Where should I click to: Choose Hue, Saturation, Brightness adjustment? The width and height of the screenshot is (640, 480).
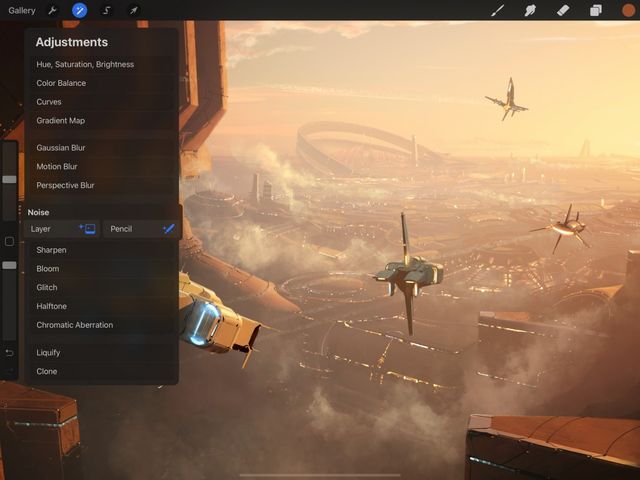pos(102,64)
